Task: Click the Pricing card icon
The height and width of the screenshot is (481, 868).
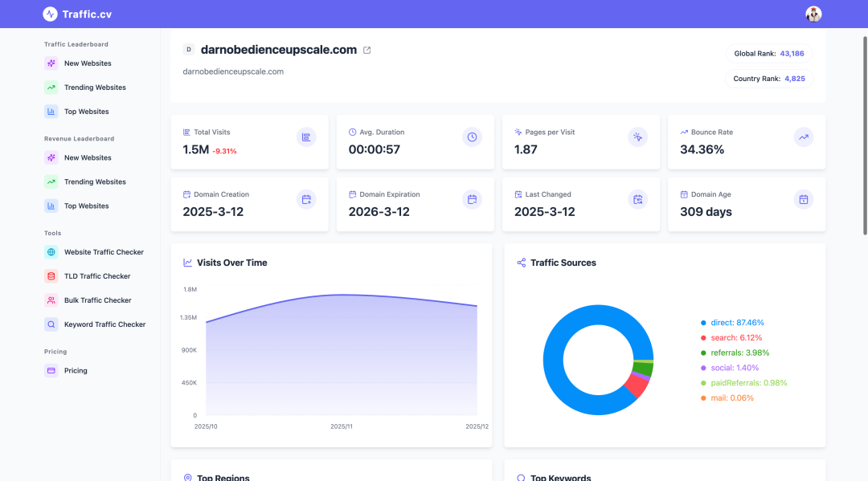Action: pos(51,370)
